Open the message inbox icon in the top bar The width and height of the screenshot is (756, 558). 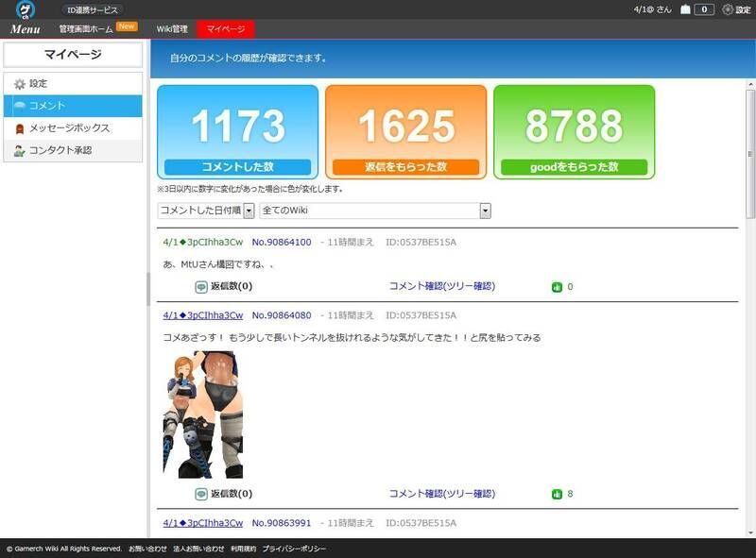coord(685,9)
